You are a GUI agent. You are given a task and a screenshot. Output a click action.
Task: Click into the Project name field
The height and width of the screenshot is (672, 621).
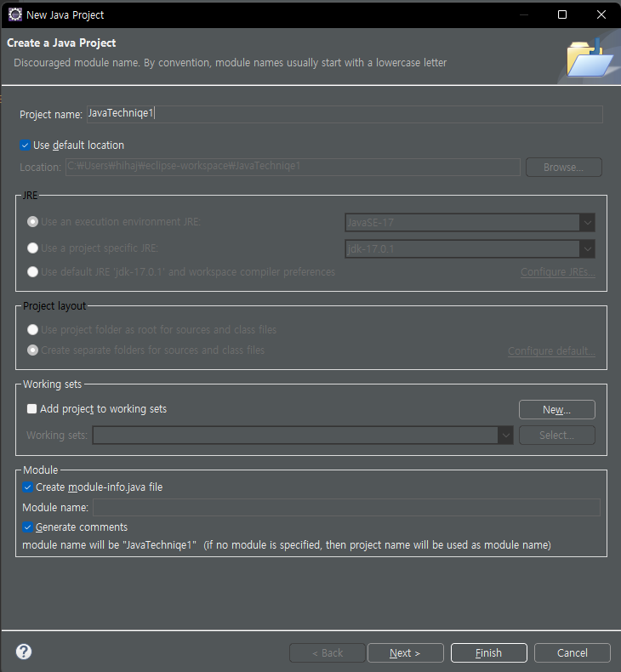[345, 114]
